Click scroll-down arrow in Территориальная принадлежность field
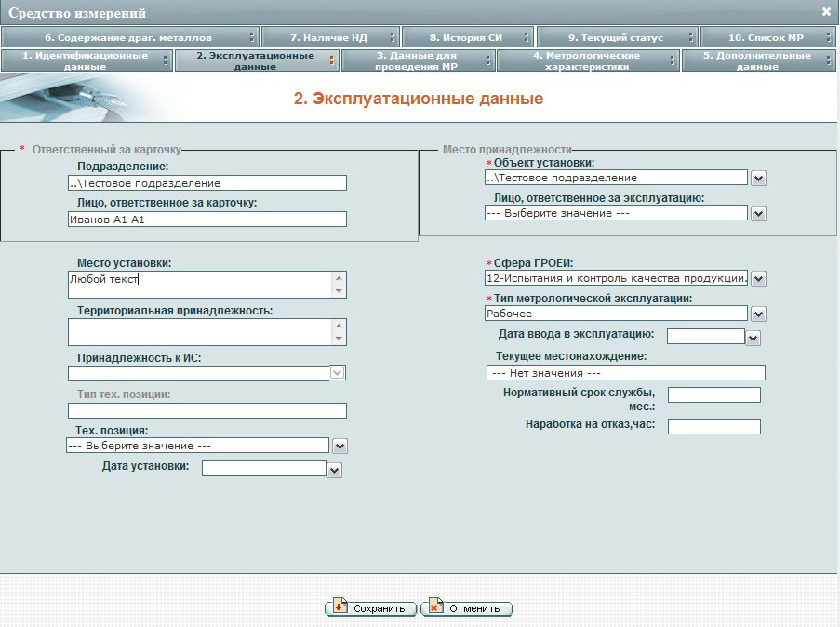This screenshot has width=840, height=627. point(339,338)
